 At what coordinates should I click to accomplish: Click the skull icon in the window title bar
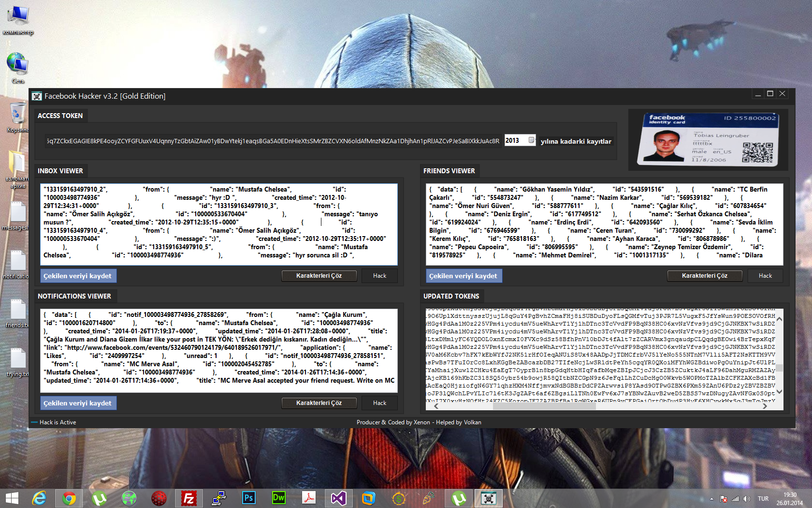(x=37, y=96)
